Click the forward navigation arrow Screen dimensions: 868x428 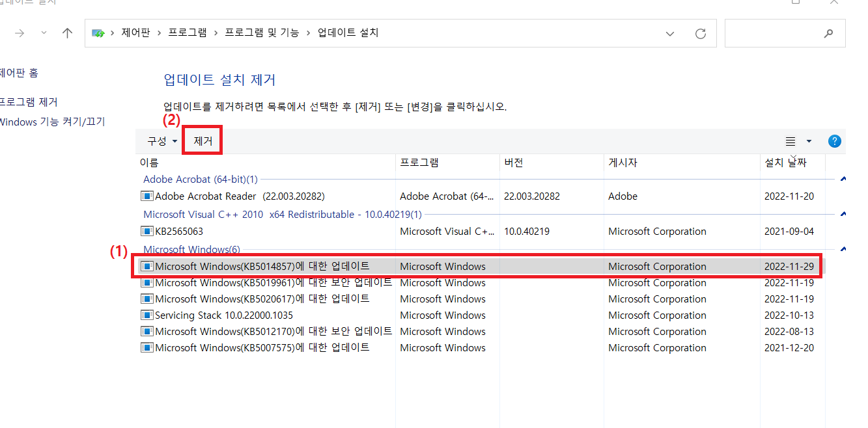click(20, 33)
